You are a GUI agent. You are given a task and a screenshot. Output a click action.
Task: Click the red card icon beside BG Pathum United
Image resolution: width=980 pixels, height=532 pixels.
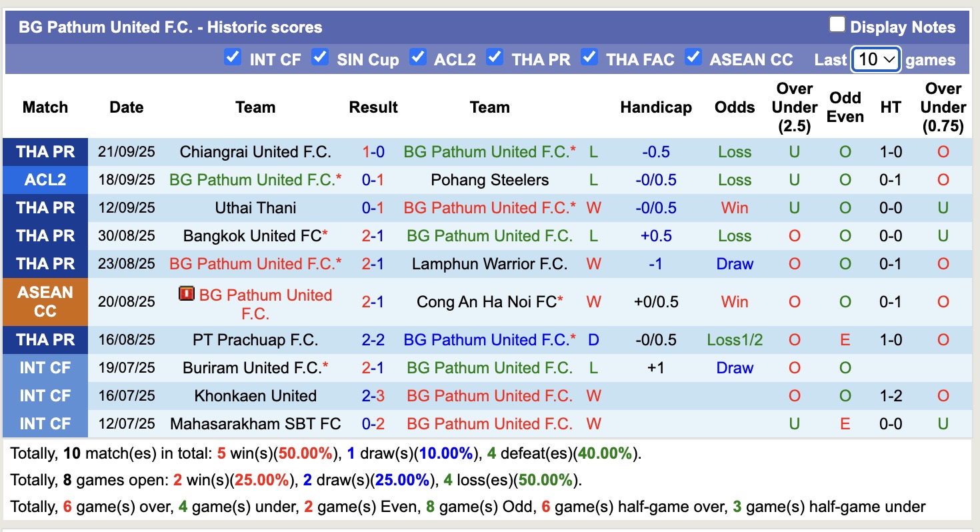click(x=188, y=295)
